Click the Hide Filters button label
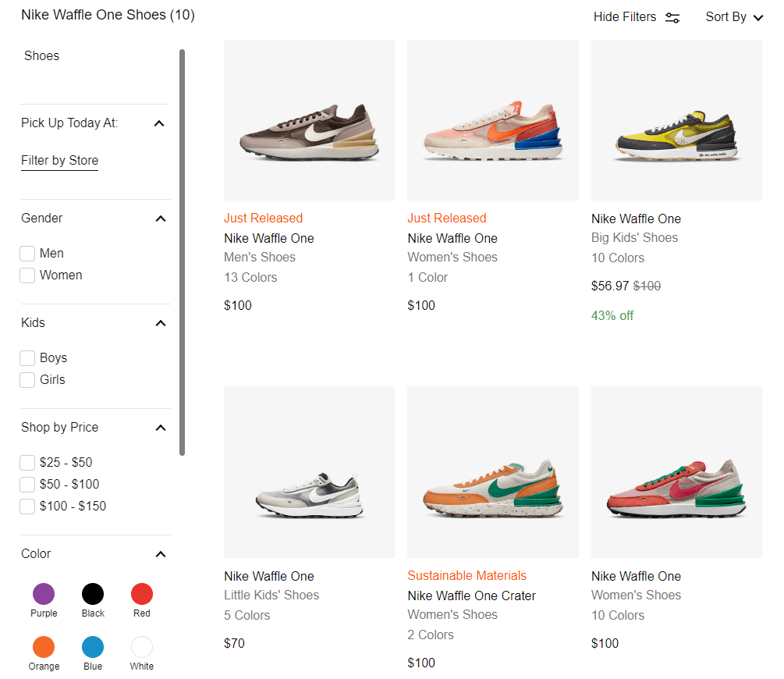The height and width of the screenshot is (679, 784). point(625,17)
